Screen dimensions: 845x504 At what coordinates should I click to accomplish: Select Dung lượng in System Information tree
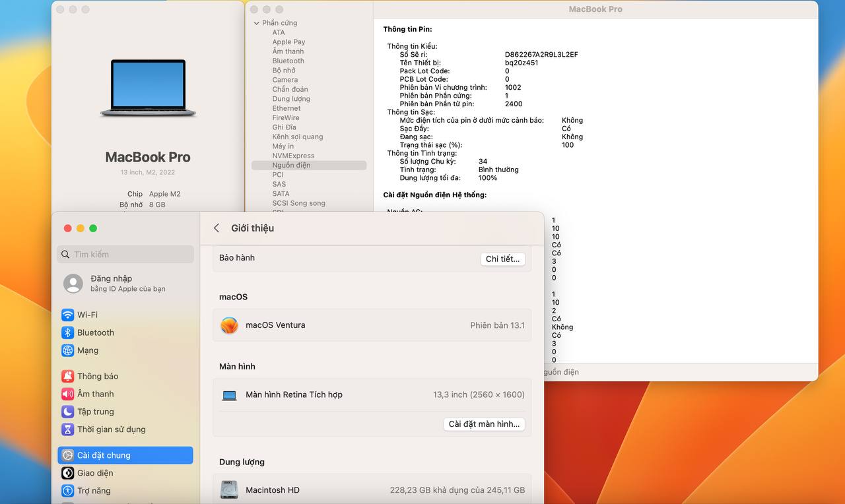point(291,99)
